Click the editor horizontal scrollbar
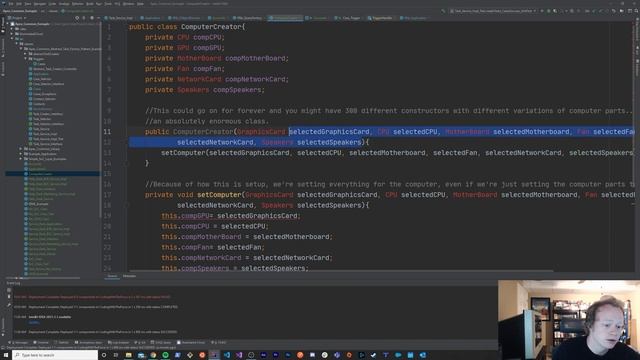This screenshot has height=360, width=640. [x=341, y=270]
